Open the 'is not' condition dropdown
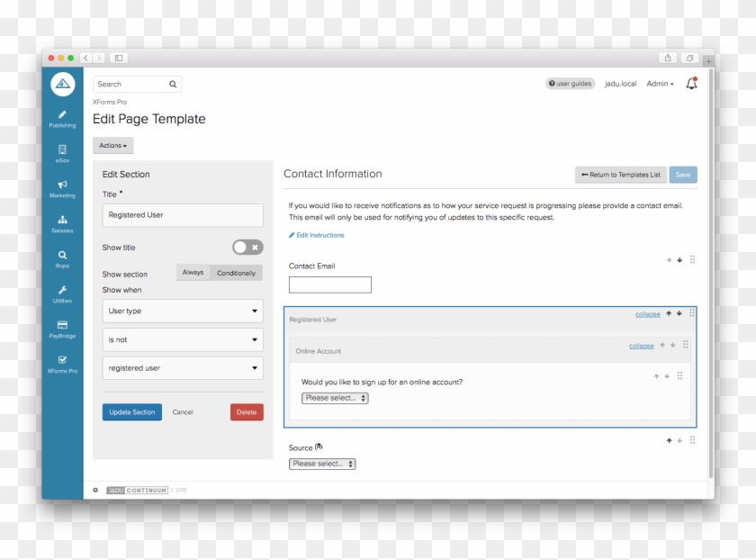This screenshot has height=560, width=756. click(183, 340)
